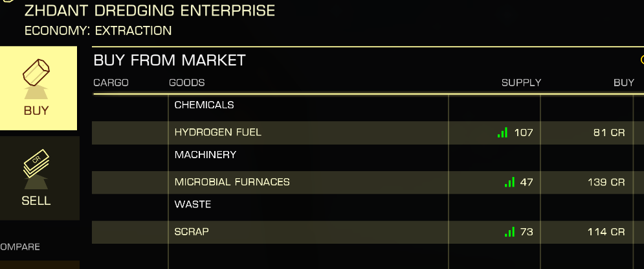
Task: Select the Microbial Furnaces commodity row
Action: click(x=368, y=182)
